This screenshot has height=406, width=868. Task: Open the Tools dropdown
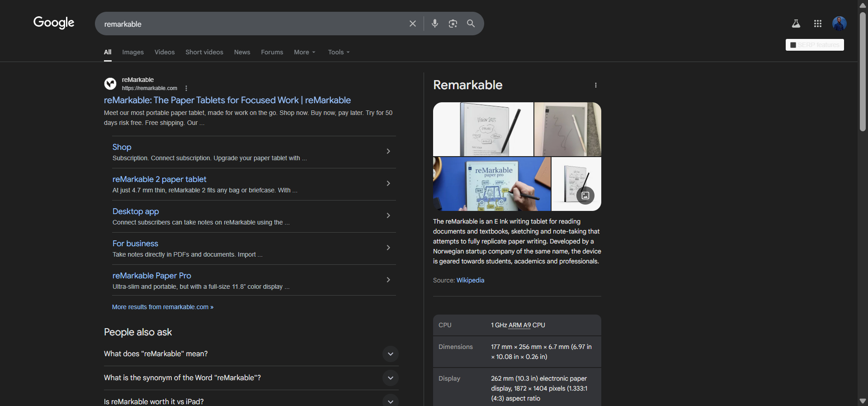pyautogui.click(x=339, y=52)
